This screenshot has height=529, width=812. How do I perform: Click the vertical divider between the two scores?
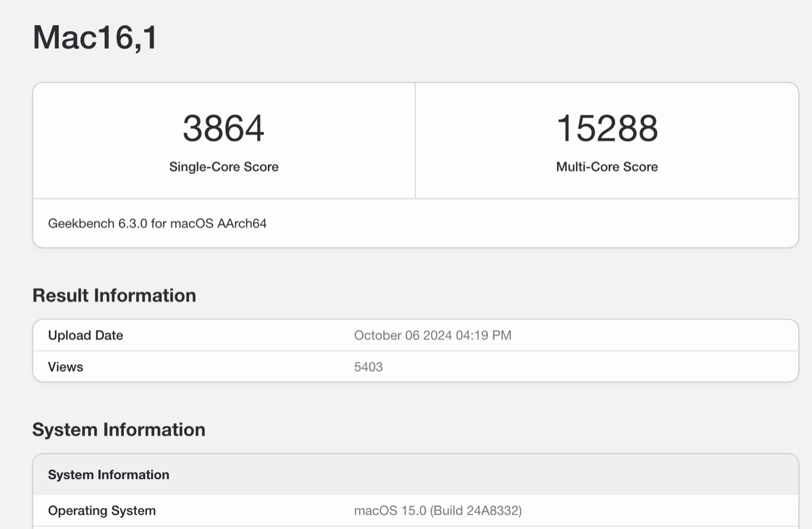click(415, 141)
